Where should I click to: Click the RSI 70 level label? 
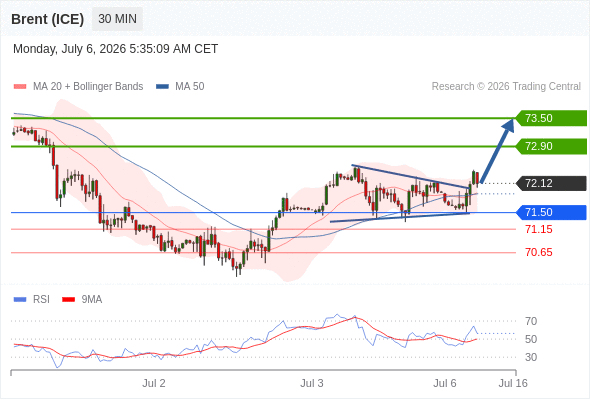click(x=531, y=321)
